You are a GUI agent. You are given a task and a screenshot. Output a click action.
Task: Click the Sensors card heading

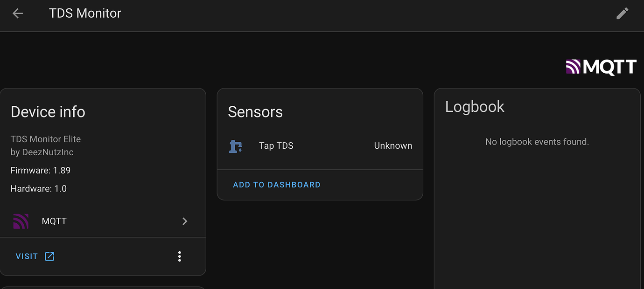point(255,111)
